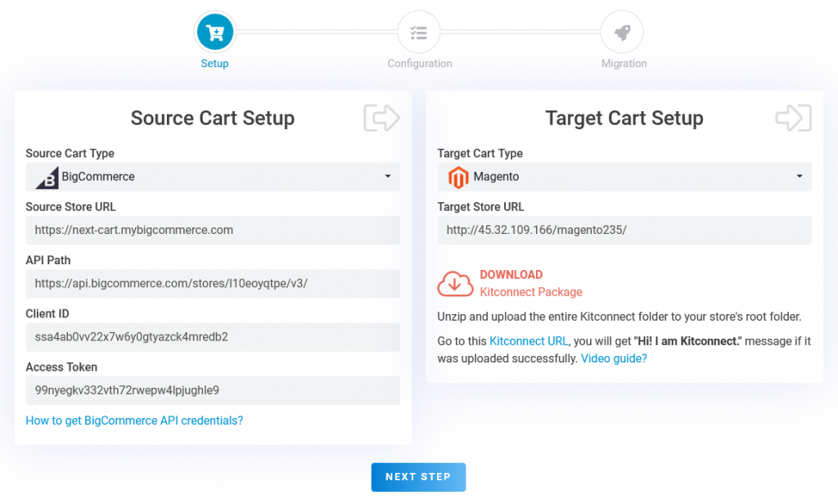
Task: Open the Video guide link
Action: tap(614, 358)
